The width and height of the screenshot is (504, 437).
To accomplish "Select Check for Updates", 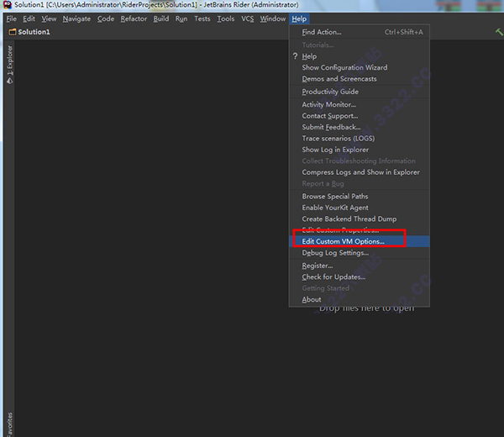I will pos(360,277).
